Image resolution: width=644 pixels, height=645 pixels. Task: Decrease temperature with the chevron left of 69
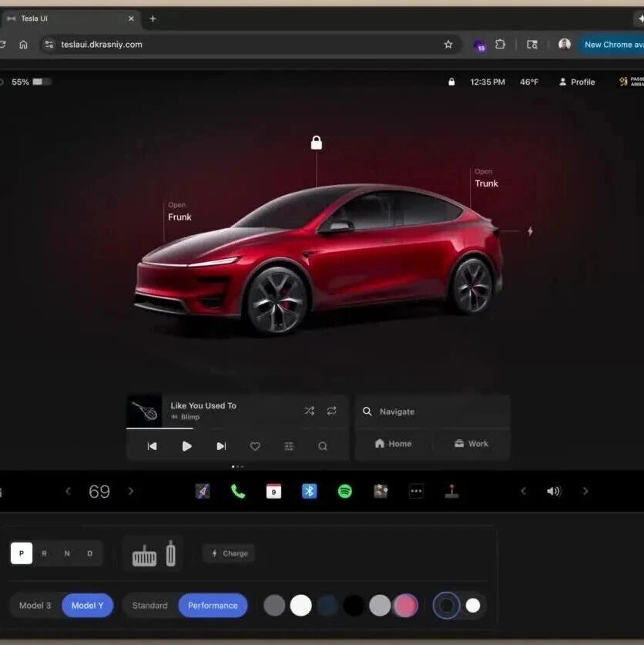pos(69,491)
